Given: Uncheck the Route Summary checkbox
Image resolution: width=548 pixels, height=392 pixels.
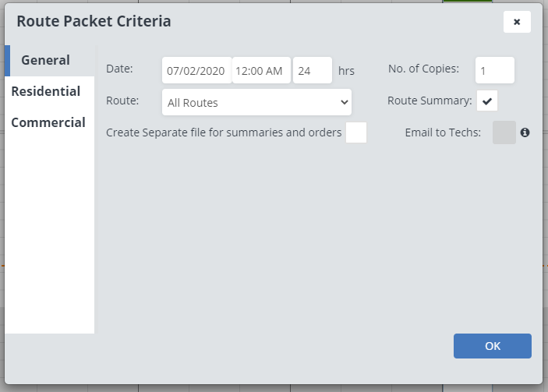Looking at the screenshot, I should pyautogui.click(x=487, y=101).
